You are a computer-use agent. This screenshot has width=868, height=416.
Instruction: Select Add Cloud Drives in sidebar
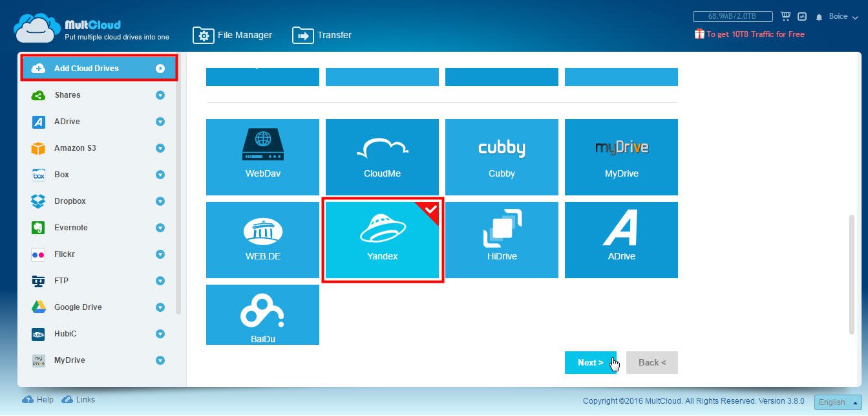[99, 68]
